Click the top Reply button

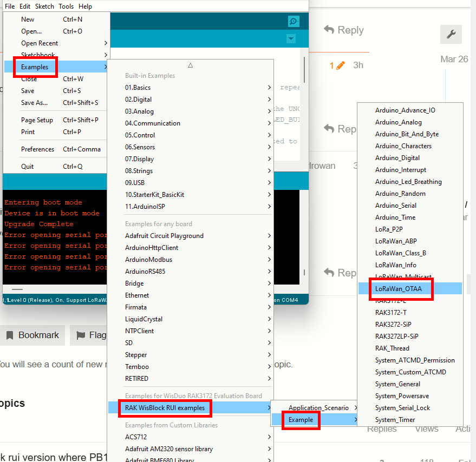pyautogui.click(x=344, y=30)
